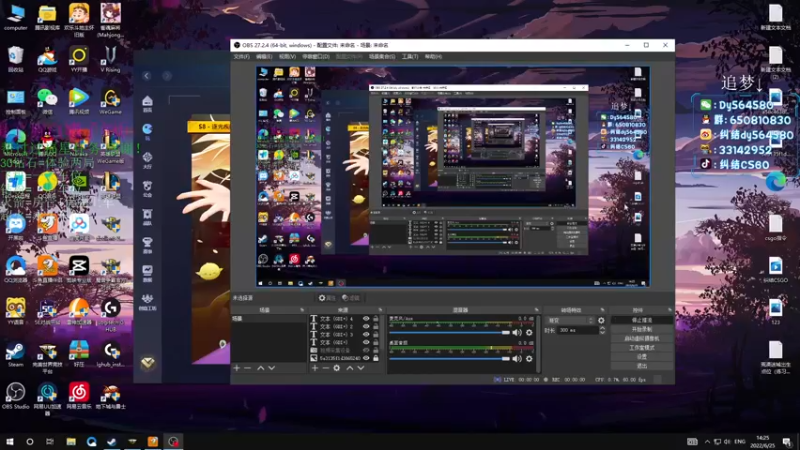Open Tools menu in OBS
Viewport: 800px width, 450px height.
coord(410,57)
